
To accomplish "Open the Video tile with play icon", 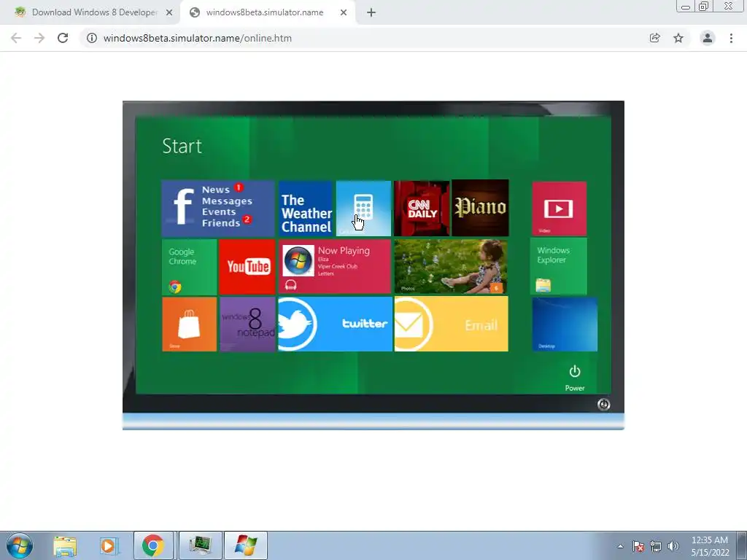I will tap(560, 209).
